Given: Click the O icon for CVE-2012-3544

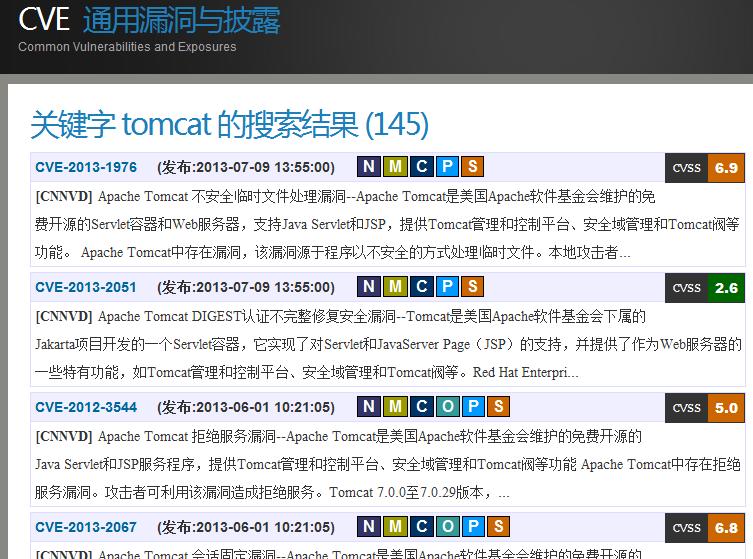Looking at the screenshot, I should pos(447,407).
